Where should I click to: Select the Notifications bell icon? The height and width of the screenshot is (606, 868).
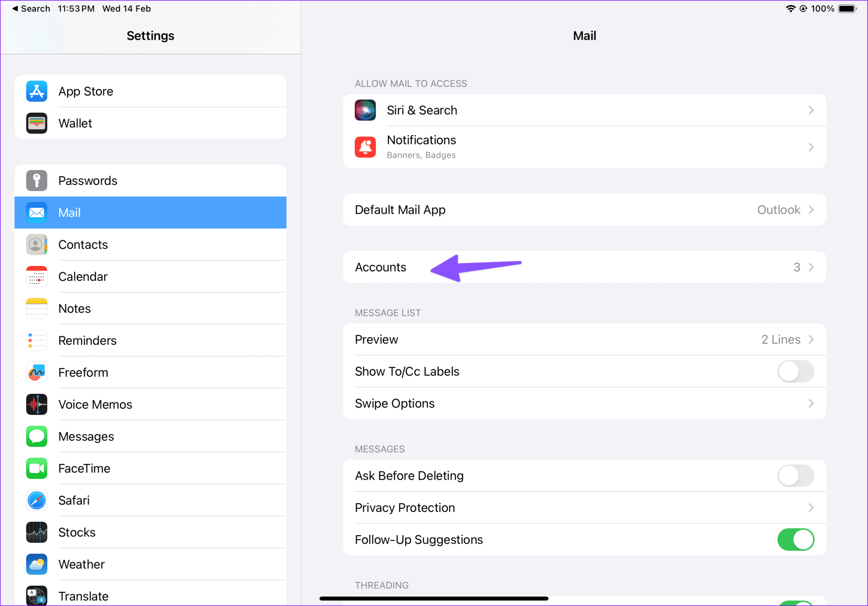click(365, 147)
